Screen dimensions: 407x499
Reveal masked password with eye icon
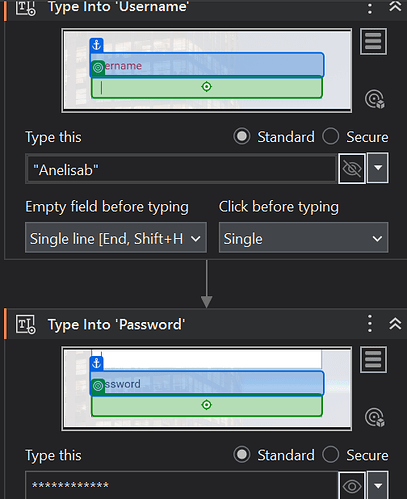point(352,486)
